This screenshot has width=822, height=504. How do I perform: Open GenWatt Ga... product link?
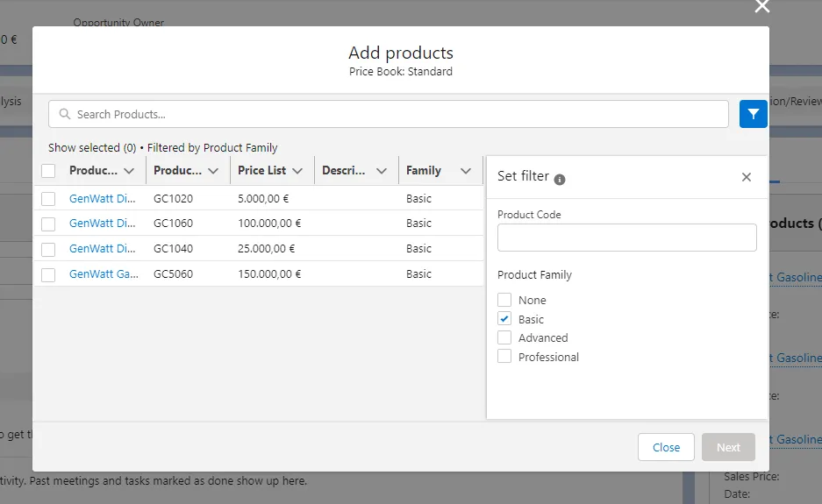(104, 274)
